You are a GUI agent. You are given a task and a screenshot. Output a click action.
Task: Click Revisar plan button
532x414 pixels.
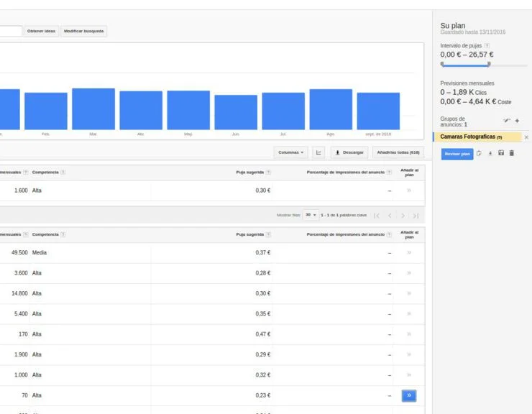[457, 153]
